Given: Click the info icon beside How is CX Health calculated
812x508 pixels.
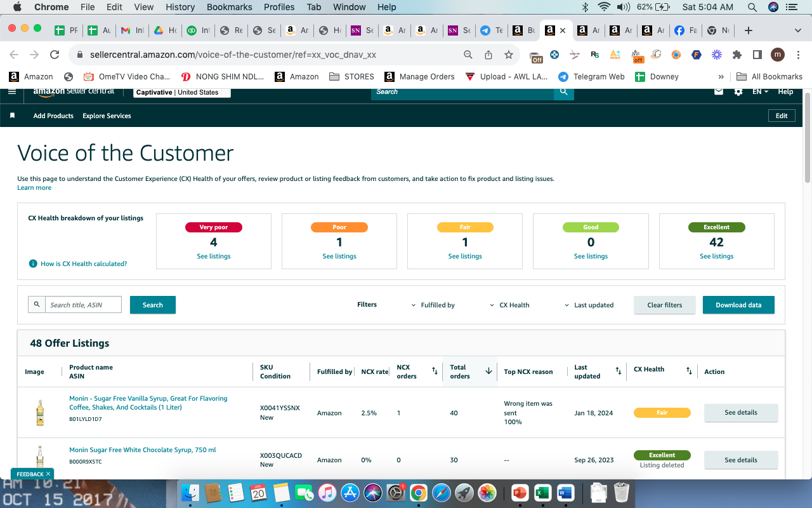Looking at the screenshot, I should [x=33, y=264].
